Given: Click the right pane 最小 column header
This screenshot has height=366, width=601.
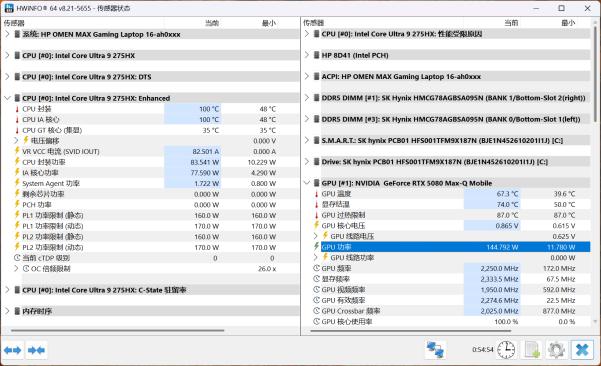Looking at the screenshot, I should pos(568,23).
